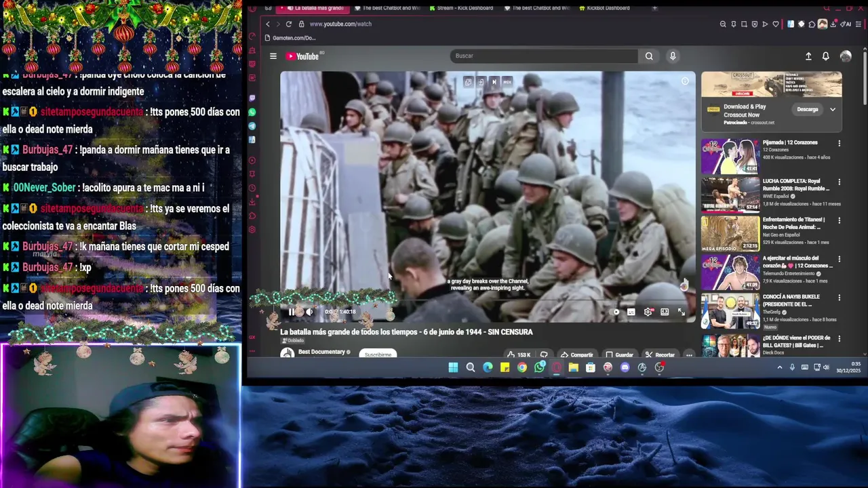Start voice search with microphone icon
Screen dimensions: 868x488
click(673, 56)
